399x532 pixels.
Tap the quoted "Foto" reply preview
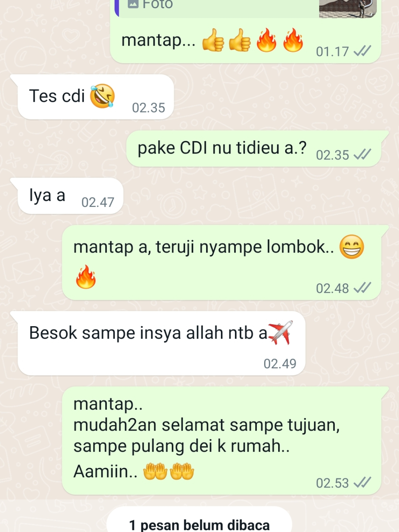point(245,9)
